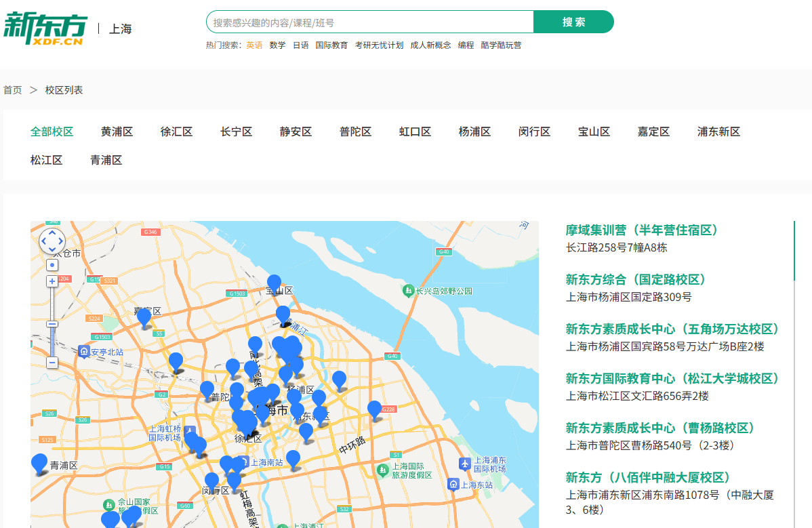Click address text 上海市杨浦区国定路309号
The image size is (812, 528).
629,297
